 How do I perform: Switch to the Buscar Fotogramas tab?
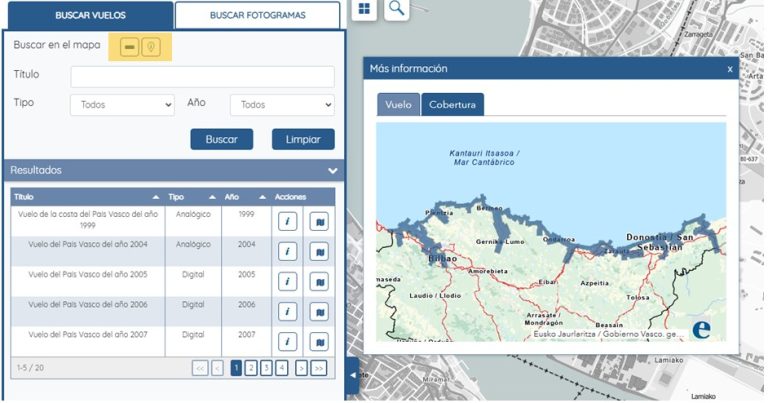point(258,15)
